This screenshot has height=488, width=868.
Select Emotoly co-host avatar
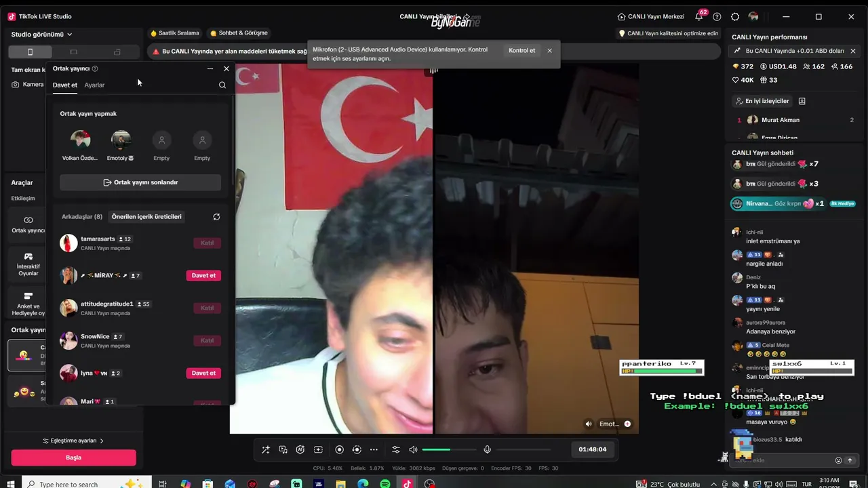[121, 140]
